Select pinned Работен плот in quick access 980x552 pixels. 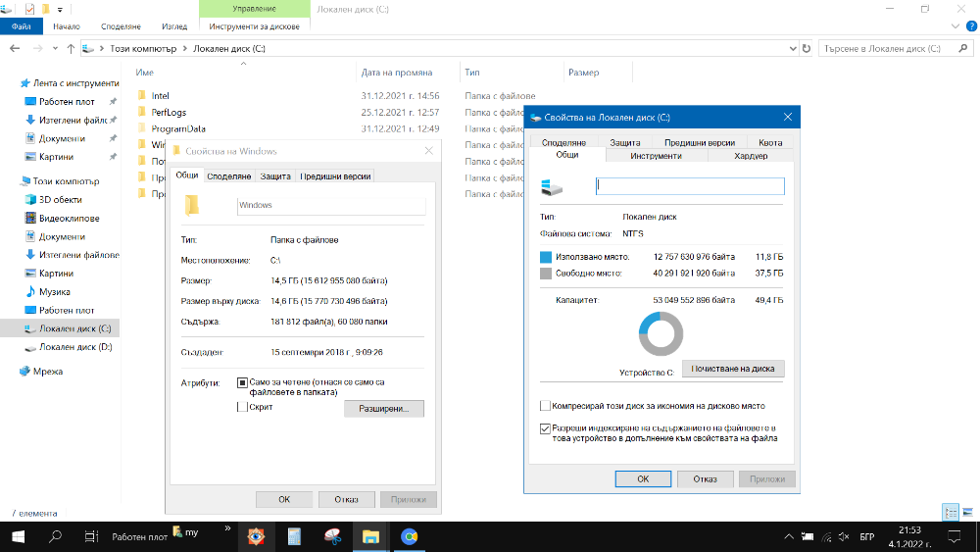[x=67, y=101]
